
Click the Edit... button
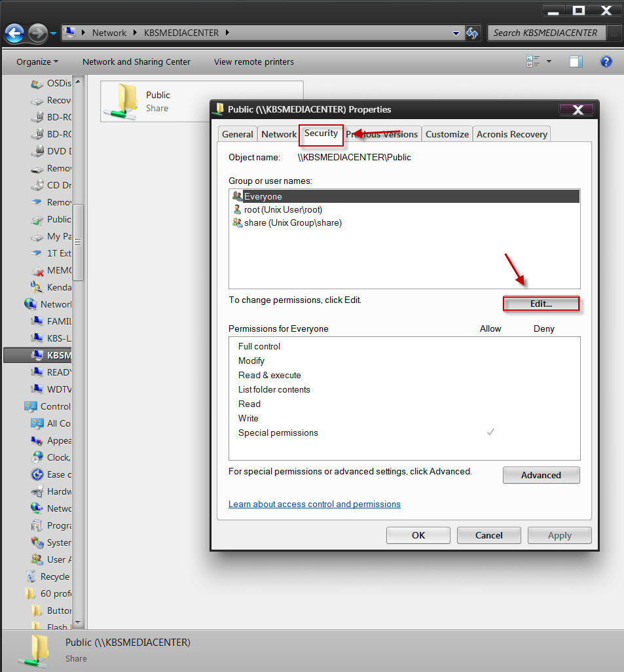(x=541, y=304)
